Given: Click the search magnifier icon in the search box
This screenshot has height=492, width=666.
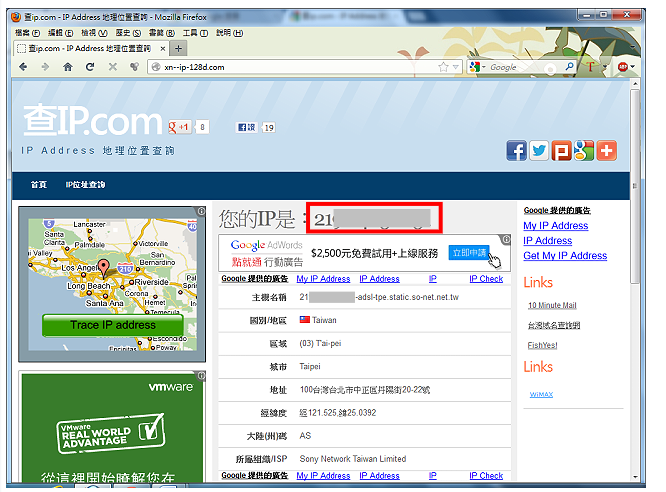Looking at the screenshot, I should (569, 67).
